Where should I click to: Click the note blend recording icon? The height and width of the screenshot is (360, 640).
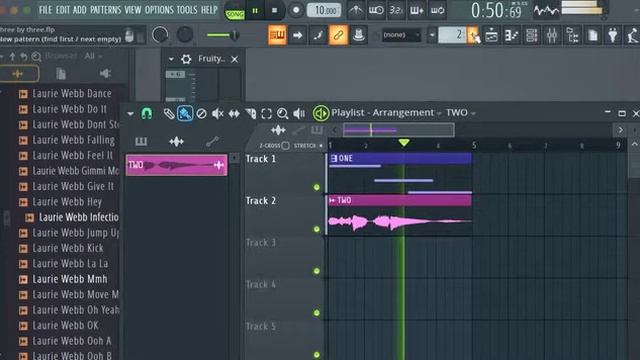[318, 35]
